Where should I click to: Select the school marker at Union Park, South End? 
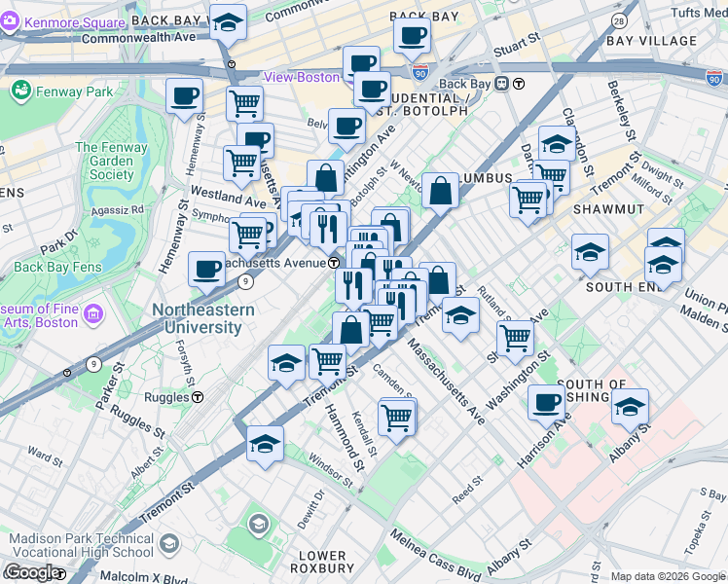pyautogui.click(x=663, y=265)
